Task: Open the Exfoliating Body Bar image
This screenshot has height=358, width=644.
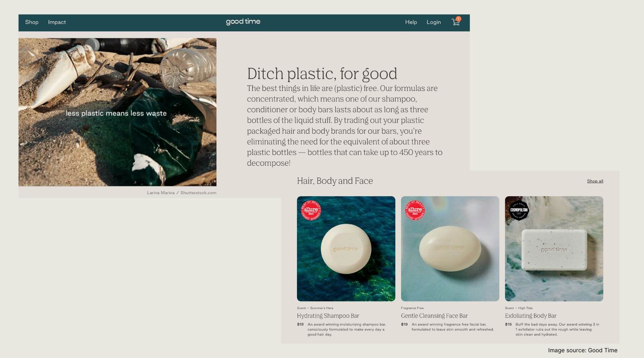Action: click(x=554, y=248)
